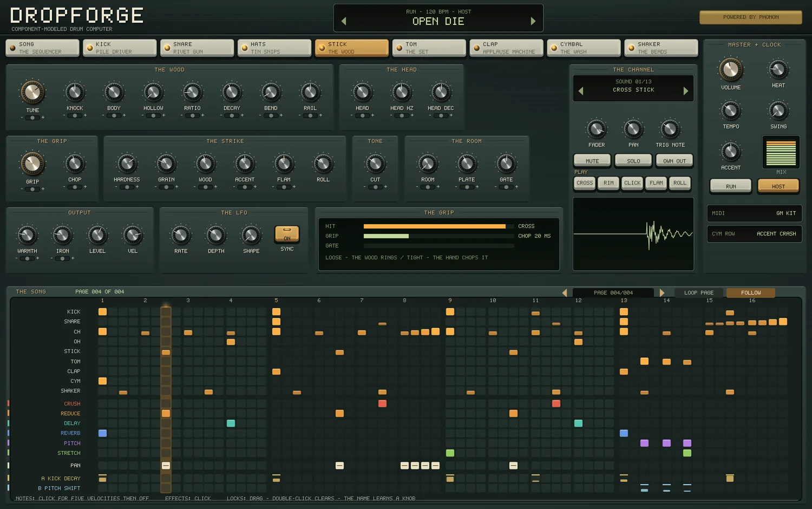Click the master VOLUME knob

[731, 70]
